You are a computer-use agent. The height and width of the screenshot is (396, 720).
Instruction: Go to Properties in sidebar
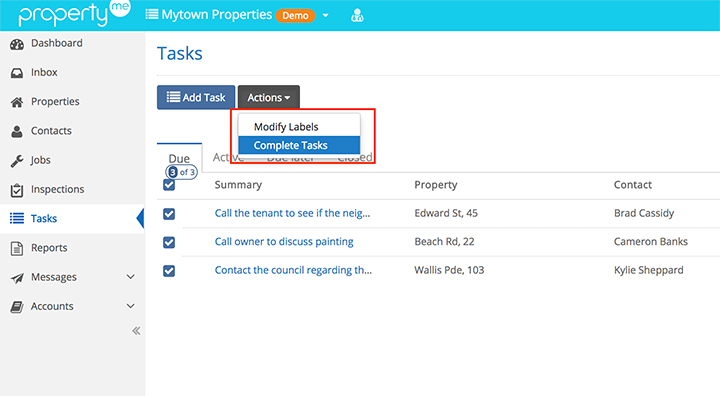(x=55, y=102)
